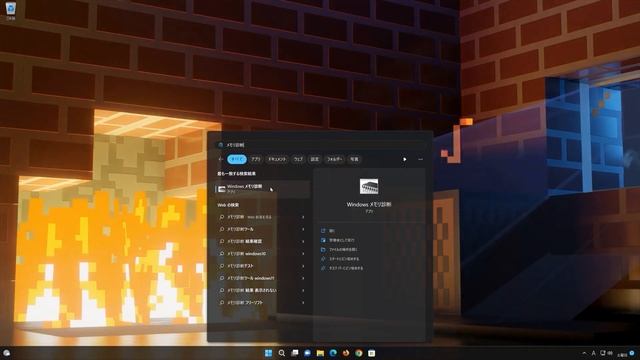The width and height of the screenshot is (640, 360).
Task: Switch to the 設定 filter tab
Action: (x=314, y=159)
